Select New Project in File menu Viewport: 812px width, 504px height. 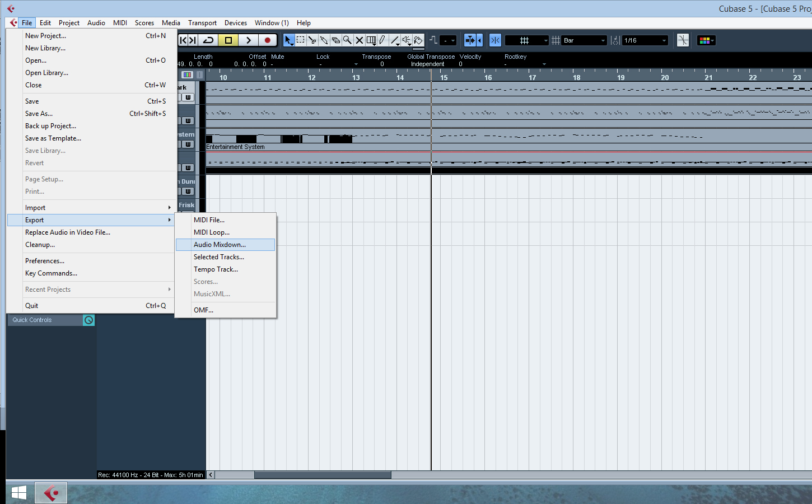click(91, 36)
